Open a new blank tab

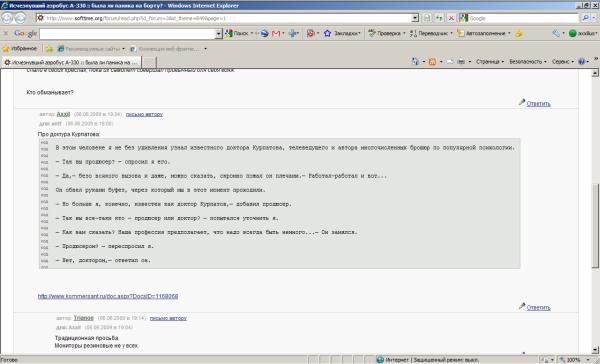149,62
